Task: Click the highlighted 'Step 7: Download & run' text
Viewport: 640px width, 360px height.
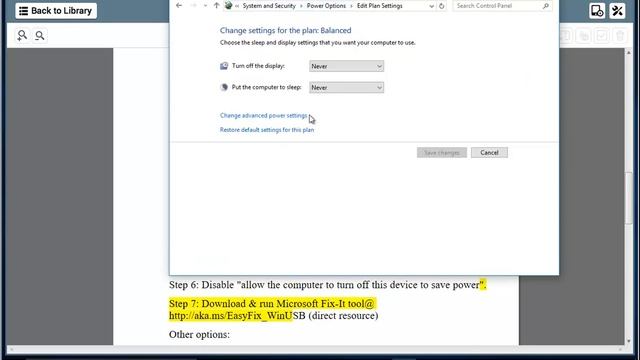Action: (x=271, y=304)
